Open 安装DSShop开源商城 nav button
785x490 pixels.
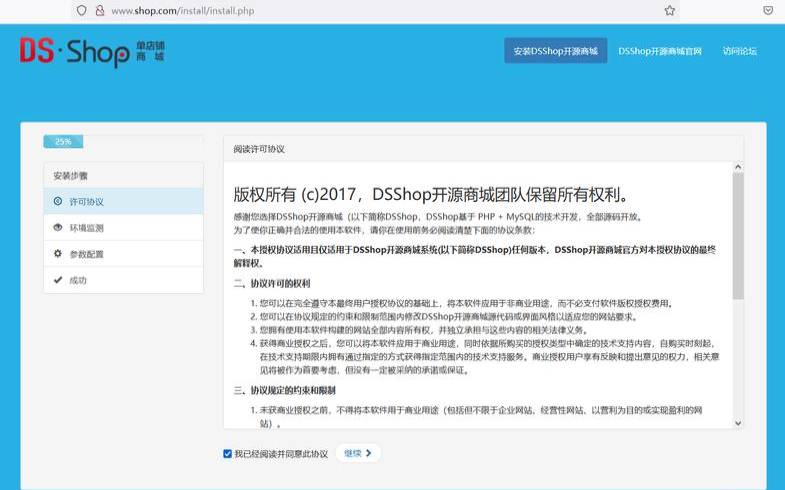coord(556,51)
